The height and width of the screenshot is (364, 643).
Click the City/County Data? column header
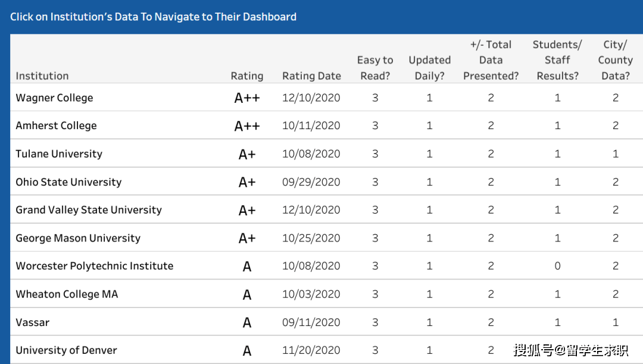pyautogui.click(x=616, y=60)
